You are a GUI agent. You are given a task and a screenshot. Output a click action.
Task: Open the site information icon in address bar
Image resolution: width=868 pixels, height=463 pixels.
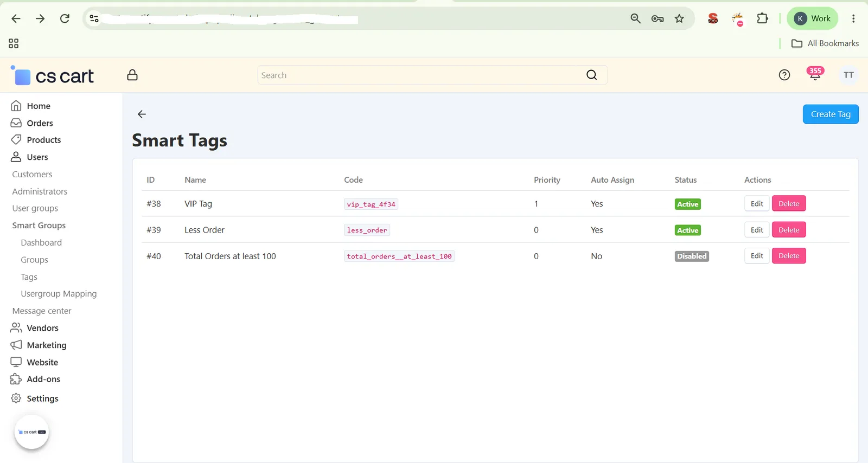click(x=94, y=18)
